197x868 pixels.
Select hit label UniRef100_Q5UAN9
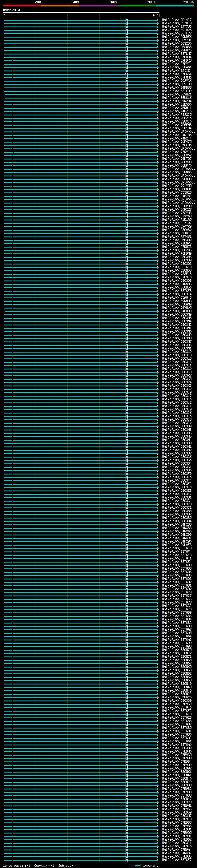[x=176, y=304]
